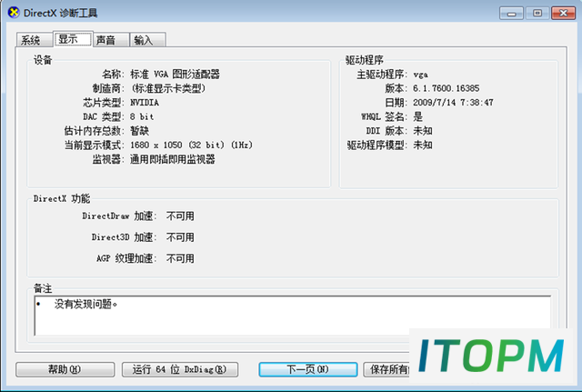Click the 设备 group heading

(43, 60)
